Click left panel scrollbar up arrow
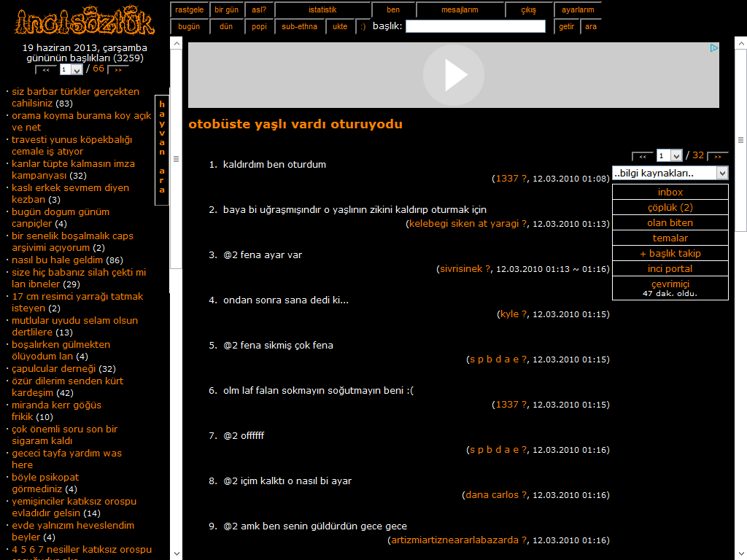Viewport: 747px width, 560px height. pos(177,43)
